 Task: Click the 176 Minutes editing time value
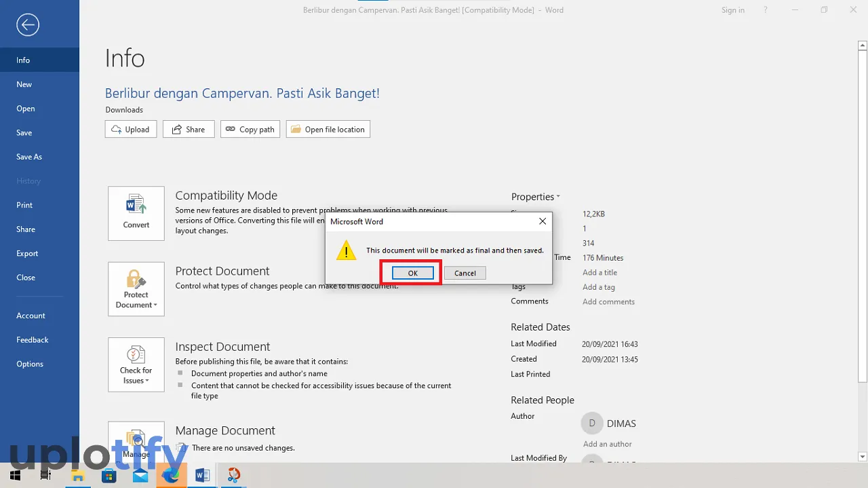point(603,258)
